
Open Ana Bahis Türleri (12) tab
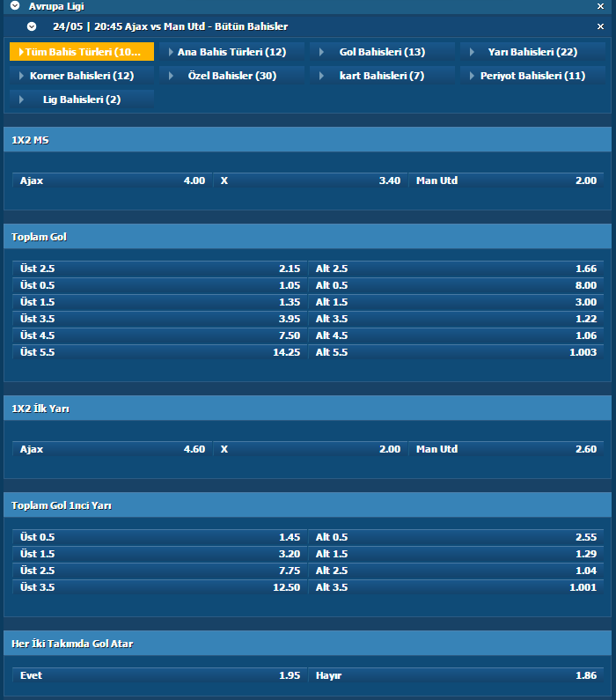232,52
